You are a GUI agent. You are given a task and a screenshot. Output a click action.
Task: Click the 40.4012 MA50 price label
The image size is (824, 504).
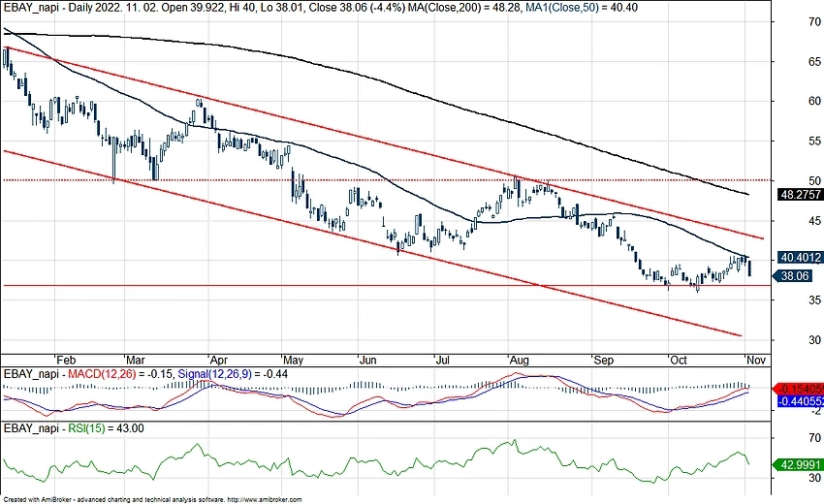[800, 258]
